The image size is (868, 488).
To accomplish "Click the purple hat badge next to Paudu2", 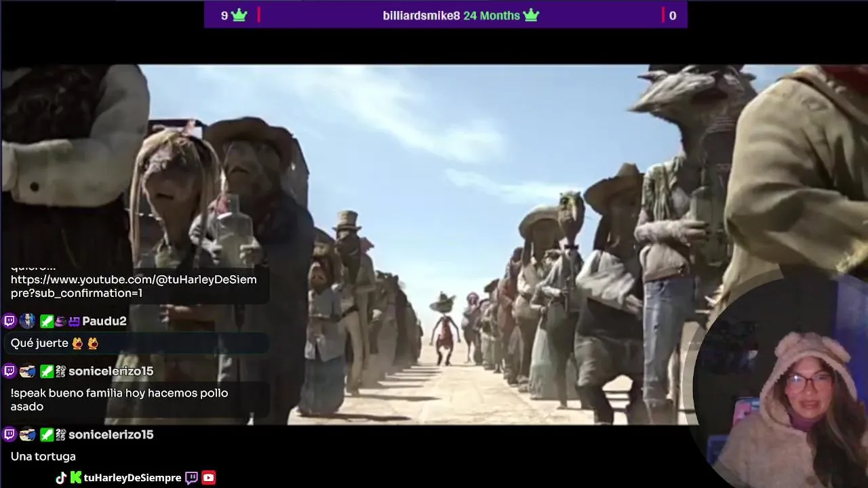I will [60, 321].
